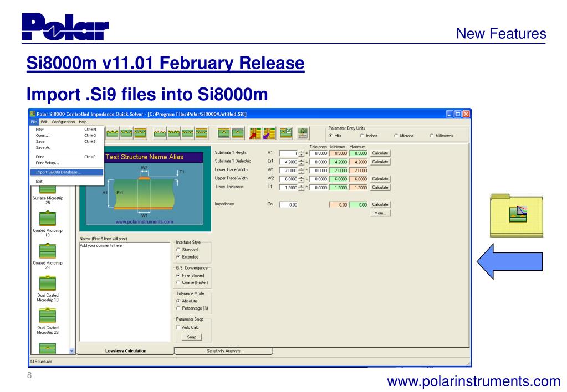This screenshot has height=392, width=567.
Task: Click the W2 Upper Trace Width spinner
Action: [301, 179]
